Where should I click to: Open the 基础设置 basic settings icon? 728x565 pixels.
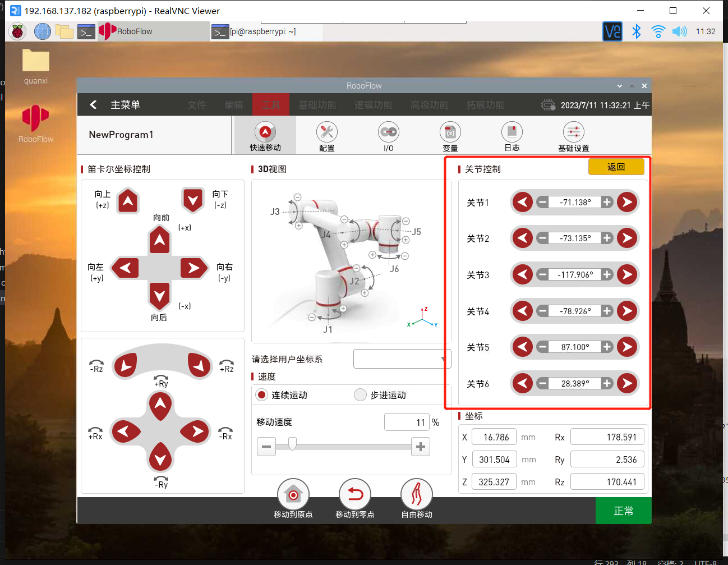click(x=573, y=132)
